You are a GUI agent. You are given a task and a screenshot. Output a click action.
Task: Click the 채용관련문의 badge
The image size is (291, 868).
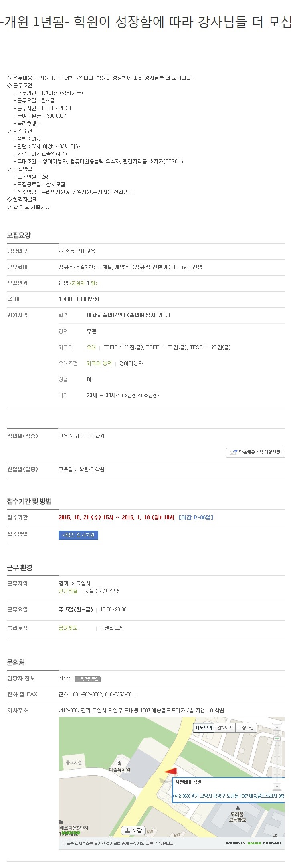88,679
